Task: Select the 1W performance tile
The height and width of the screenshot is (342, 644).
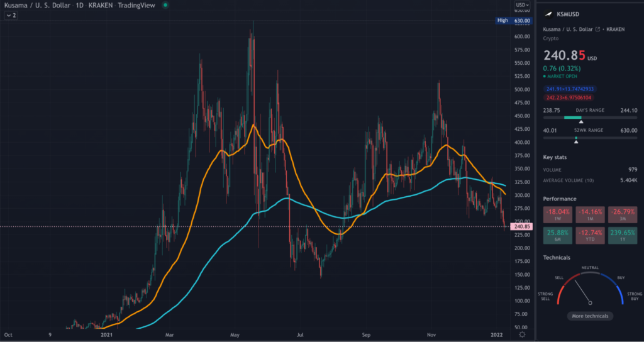Action: point(558,215)
